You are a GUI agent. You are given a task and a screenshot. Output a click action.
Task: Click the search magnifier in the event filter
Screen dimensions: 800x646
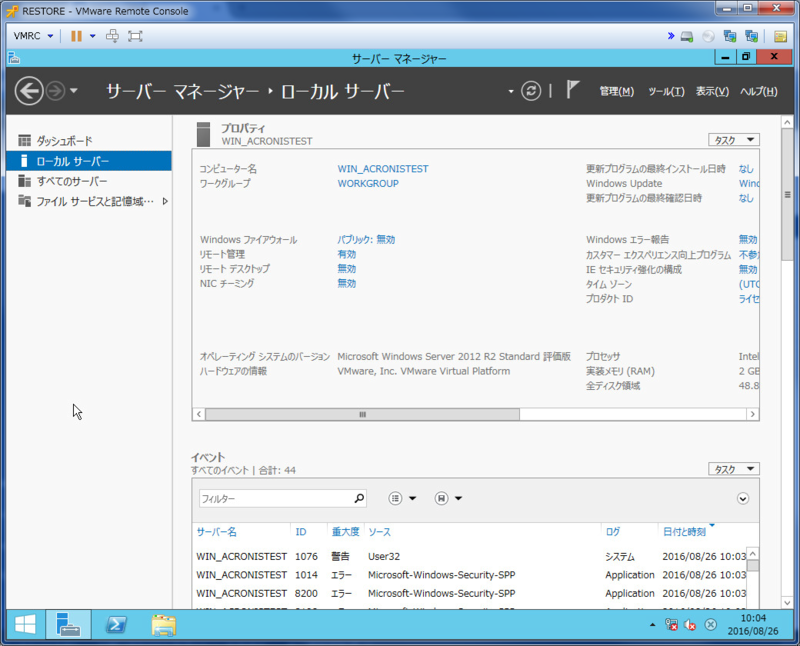(360, 498)
